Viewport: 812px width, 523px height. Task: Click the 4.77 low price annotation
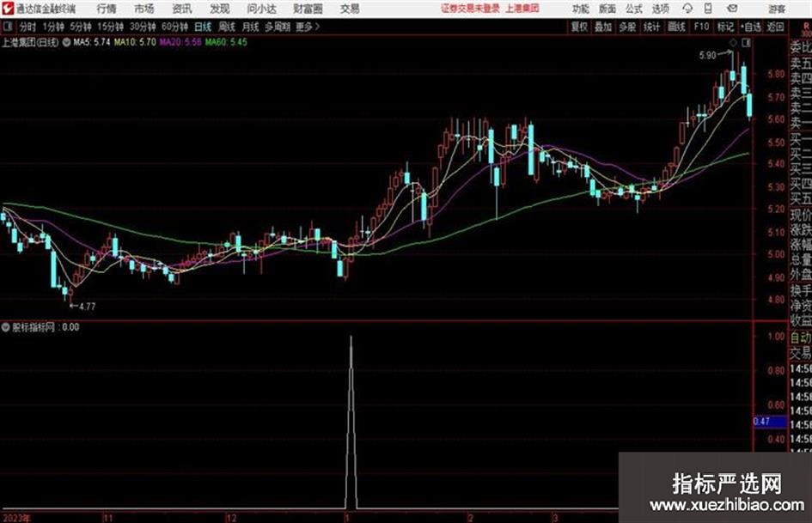click(87, 307)
